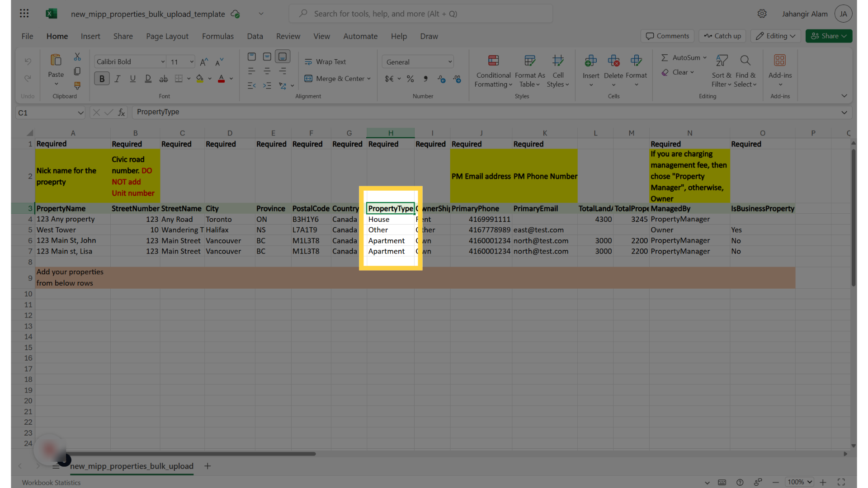Open the Automate menu
The image size is (868, 488).
coord(360,36)
